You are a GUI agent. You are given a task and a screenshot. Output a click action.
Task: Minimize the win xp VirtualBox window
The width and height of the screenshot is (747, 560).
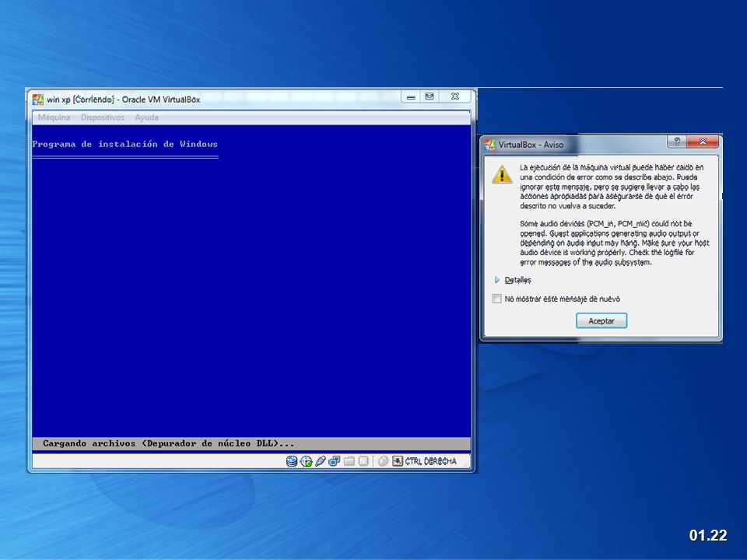point(411,96)
